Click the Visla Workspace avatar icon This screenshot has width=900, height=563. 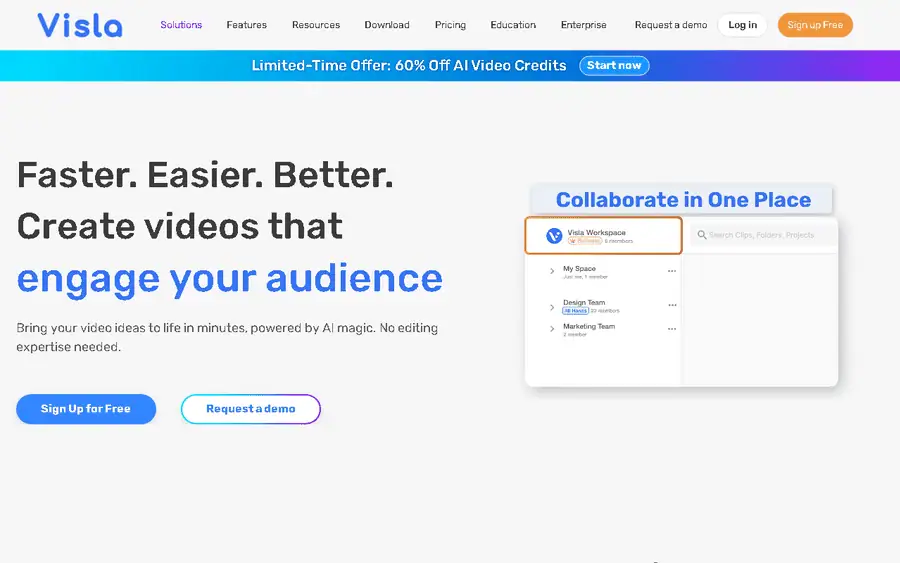tap(554, 236)
